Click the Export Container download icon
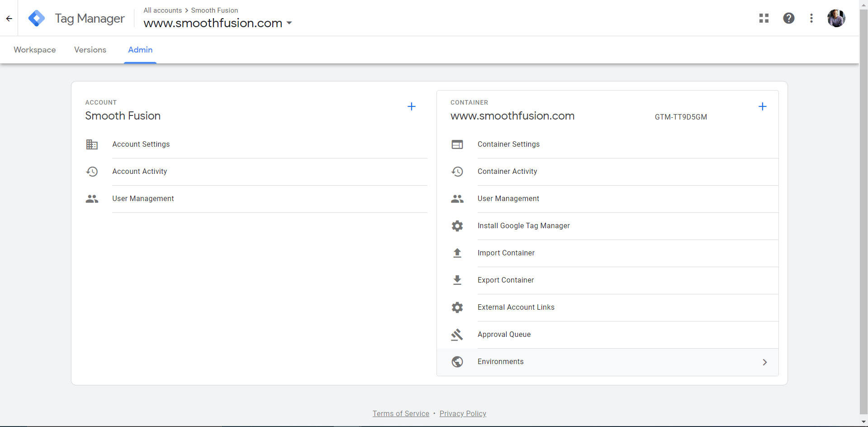Viewport: 868px width, 427px height. click(x=457, y=280)
